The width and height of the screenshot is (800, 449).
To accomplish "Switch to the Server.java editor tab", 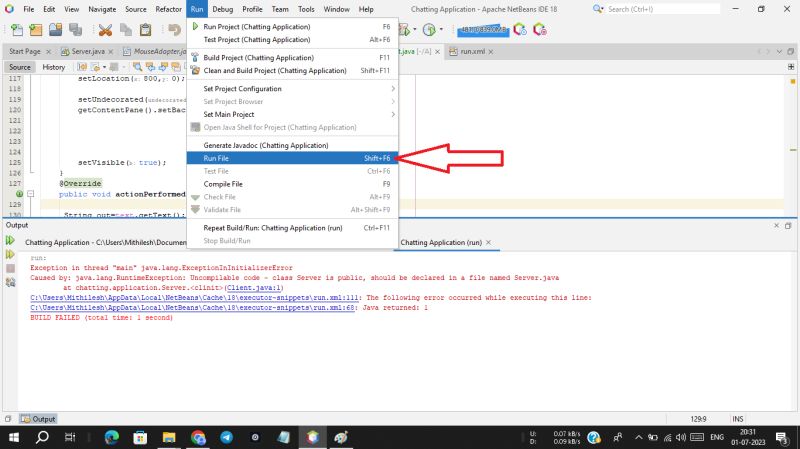I will click(x=88, y=52).
